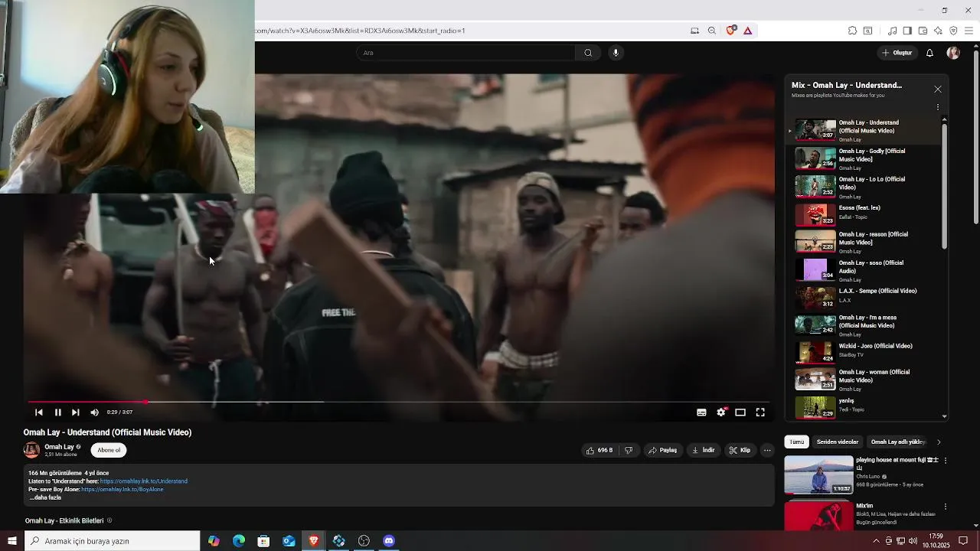Open Discord from the taskbar
The height and width of the screenshot is (551, 980).
(389, 541)
